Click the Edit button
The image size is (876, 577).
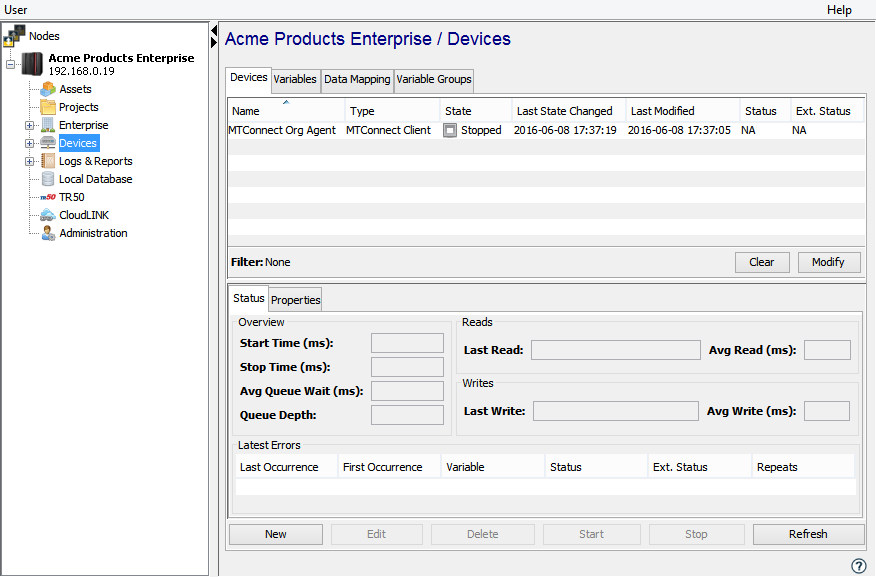click(x=377, y=534)
